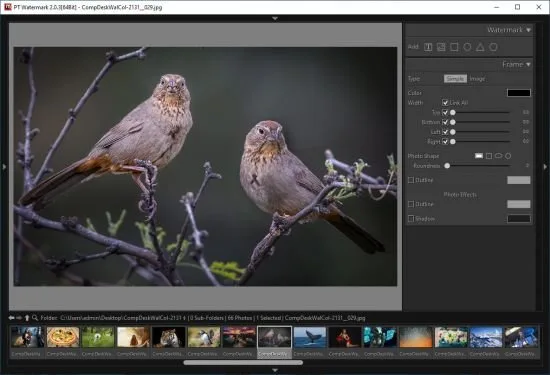The height and width of the screenshot is (375, 550).
Task: Add an image watermark using the picture icon
Action: coord(441,47)
